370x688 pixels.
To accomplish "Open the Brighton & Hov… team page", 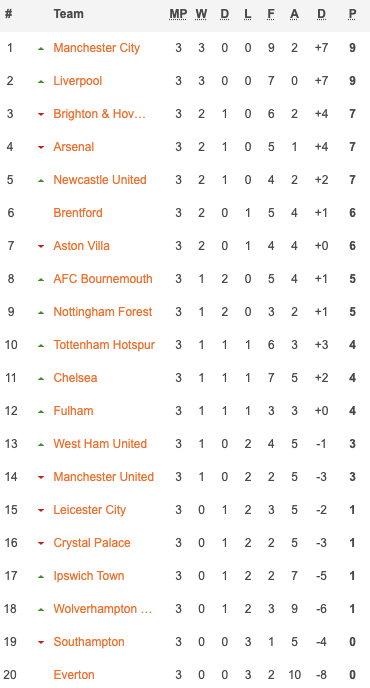I will [x=100, y=114].
